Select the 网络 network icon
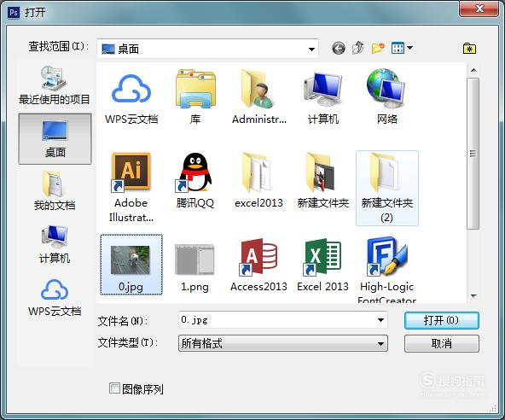This screenshot has height=420, width=505. click(386, 97)
